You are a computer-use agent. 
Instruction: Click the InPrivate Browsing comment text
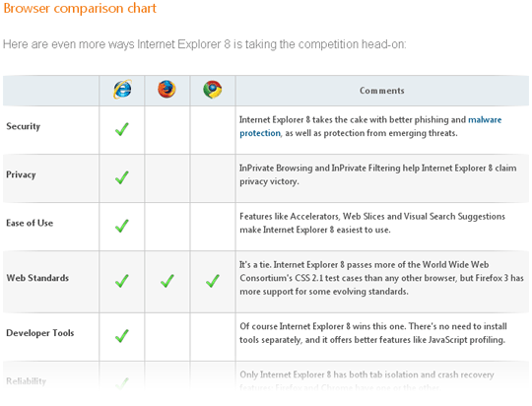click(378, 174)
